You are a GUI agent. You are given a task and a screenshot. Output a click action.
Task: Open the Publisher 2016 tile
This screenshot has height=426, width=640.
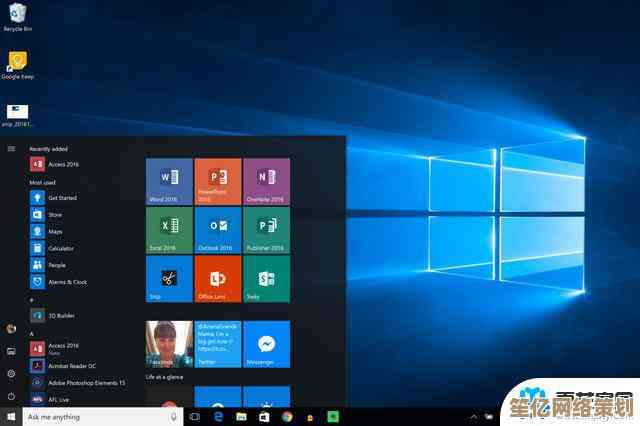(266, 230)
